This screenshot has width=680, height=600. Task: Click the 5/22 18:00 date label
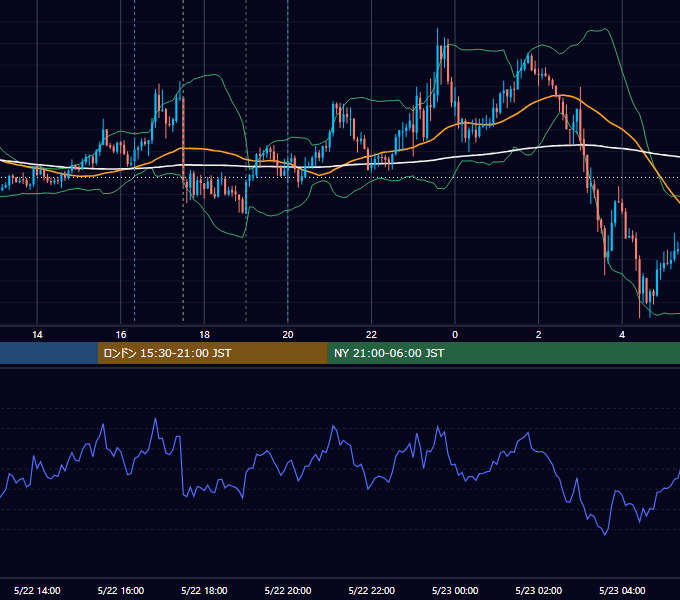coord(204,590)
